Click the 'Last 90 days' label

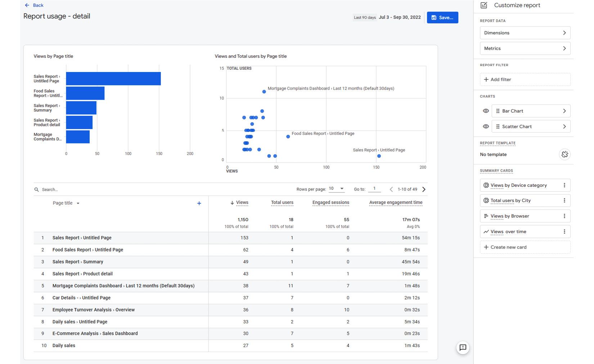365,17
